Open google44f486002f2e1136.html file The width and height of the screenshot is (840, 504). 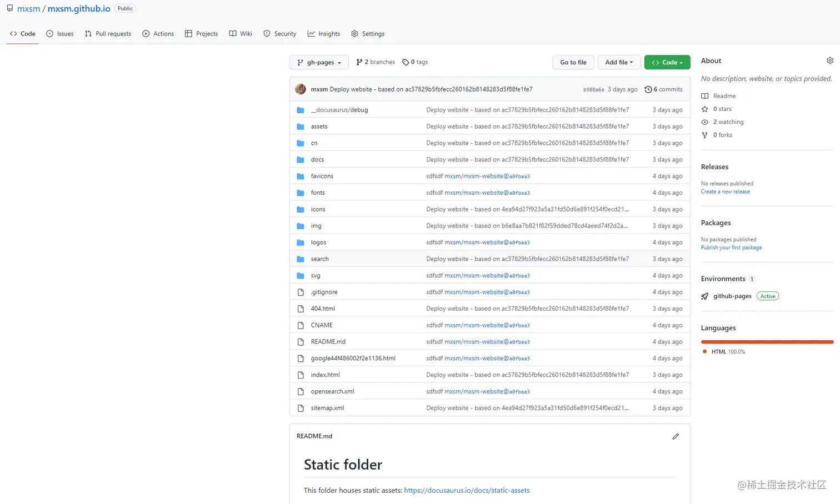pos(353,359)
